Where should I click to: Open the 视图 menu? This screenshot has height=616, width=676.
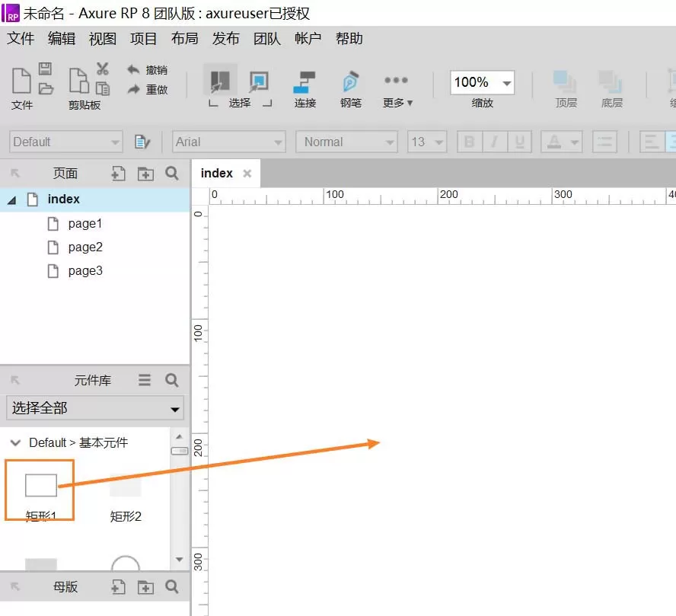coord(103,38)
